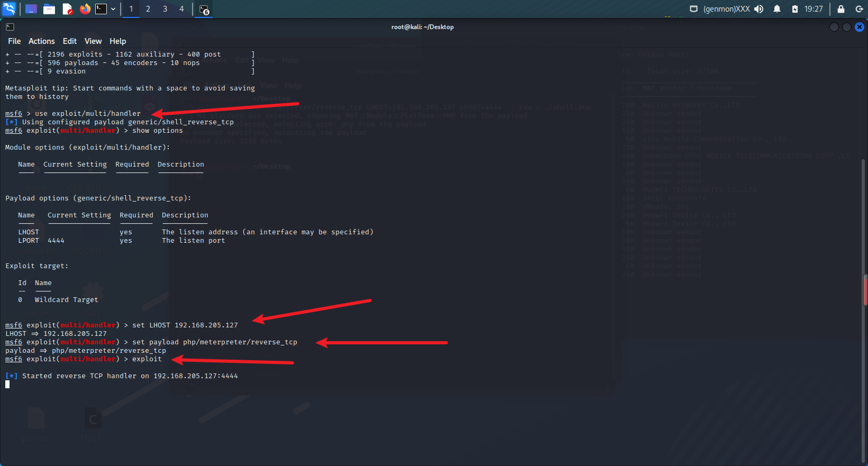868x466 pixels.
Task: Click the grouped terminal windows taskbar button
Action: tap(204, 9)
